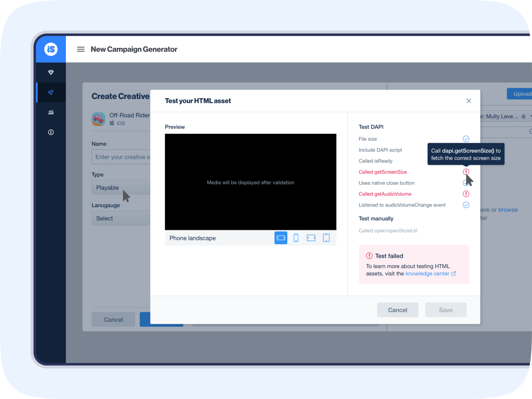The height and width of the screenshot is (399, 532).
Task: Select Tablet portrait preview mode
Action: 327,238
